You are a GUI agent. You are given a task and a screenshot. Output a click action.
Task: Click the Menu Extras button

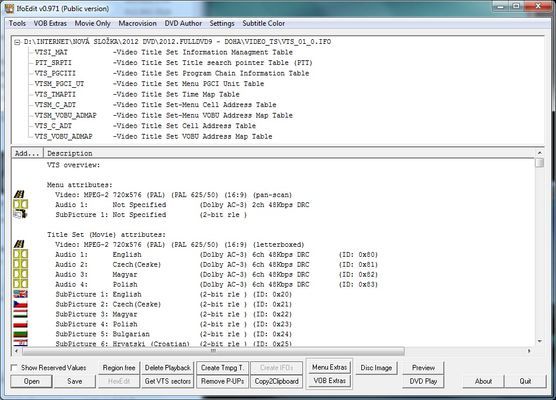tap(329, 367)
